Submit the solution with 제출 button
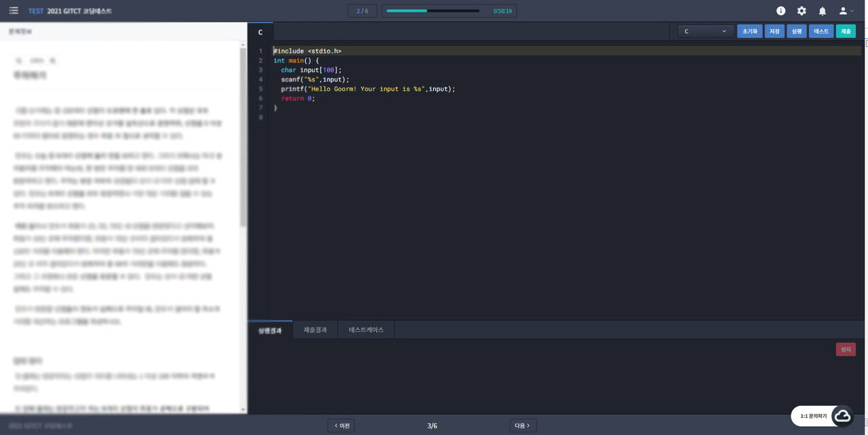This screenshot has height=435, width=868. click(x=846, y=31)
